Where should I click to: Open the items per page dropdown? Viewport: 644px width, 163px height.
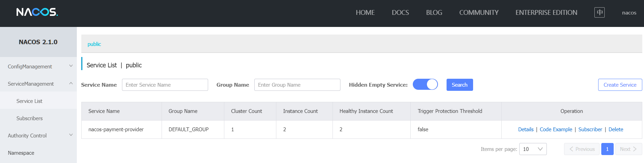(533, 149)
